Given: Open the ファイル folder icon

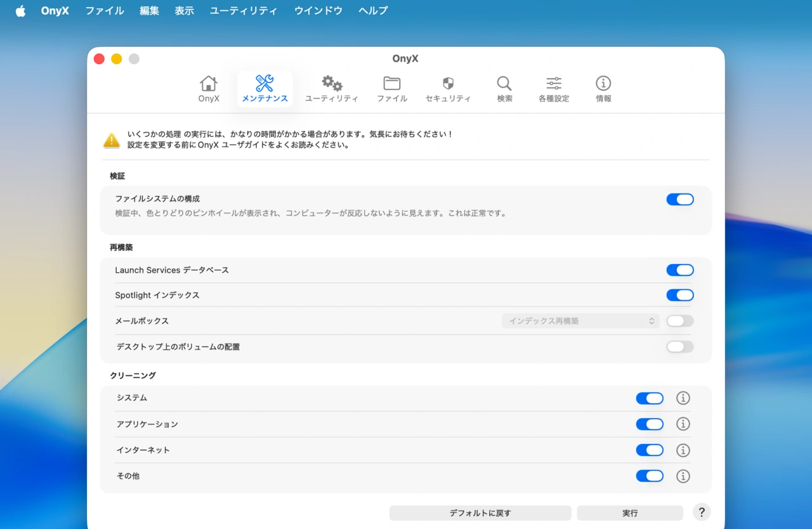Looking at the screenshot, I should [x=391, y=88].
